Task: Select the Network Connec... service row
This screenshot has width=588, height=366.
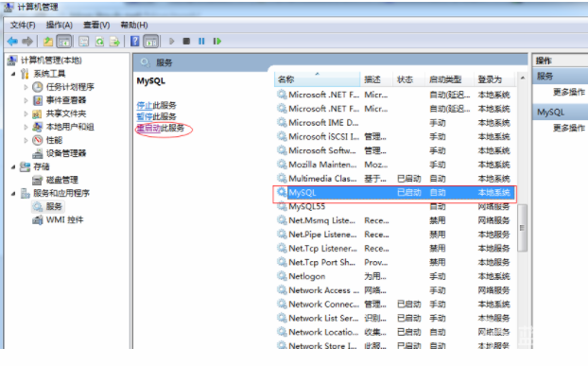Action: pos(394,305)
